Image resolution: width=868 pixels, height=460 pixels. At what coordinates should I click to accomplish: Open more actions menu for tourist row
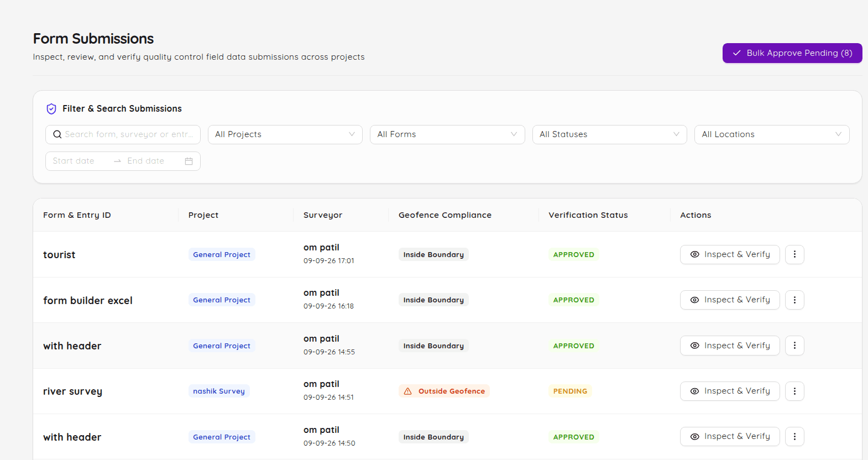[794, 254]
